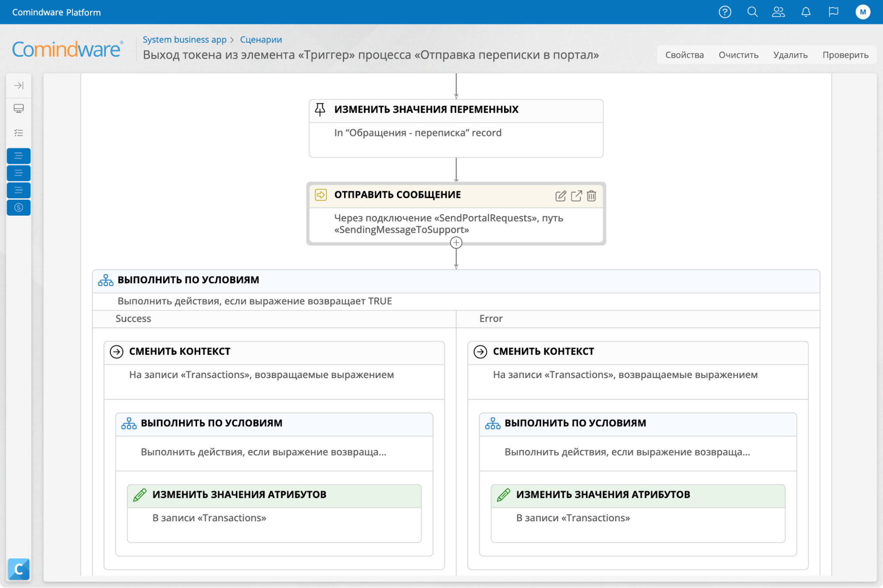
Task: Click Проверить in the toolbar
Action: [x=845, y=55]
